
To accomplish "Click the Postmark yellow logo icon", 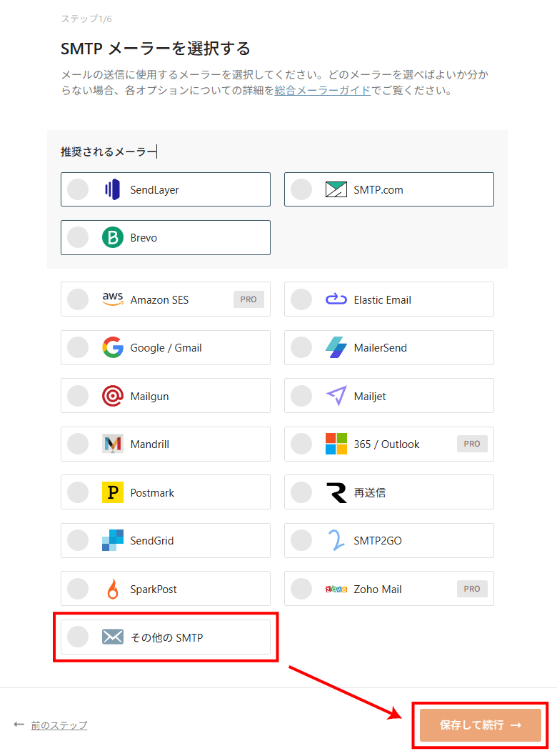I will [113, 492].
